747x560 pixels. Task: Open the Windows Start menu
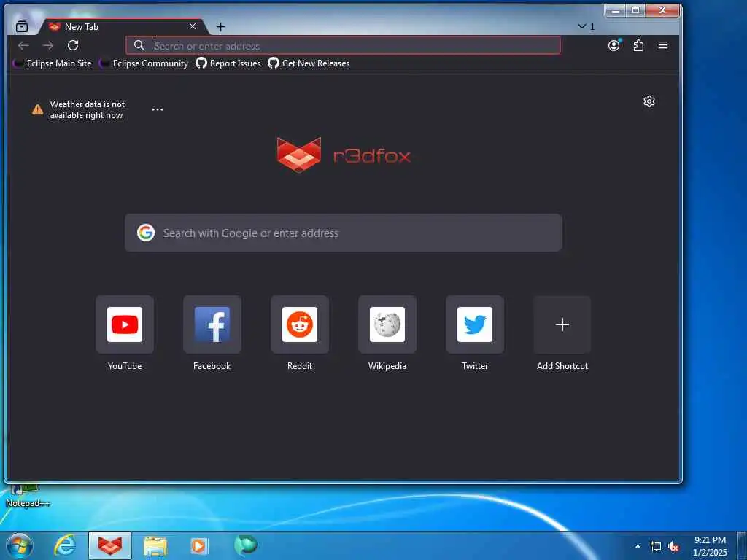pyautogui.click(x=20, y=545)
